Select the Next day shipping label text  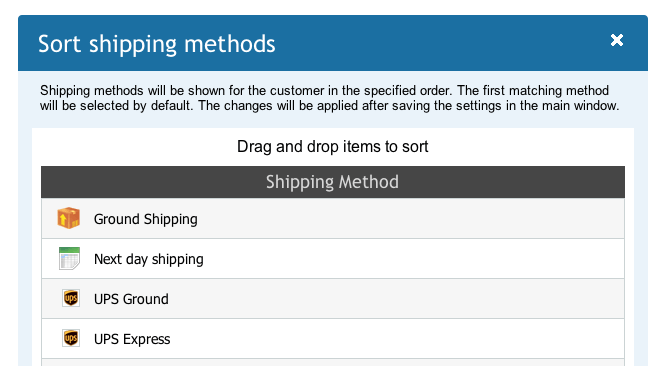[x=149, y=259]
